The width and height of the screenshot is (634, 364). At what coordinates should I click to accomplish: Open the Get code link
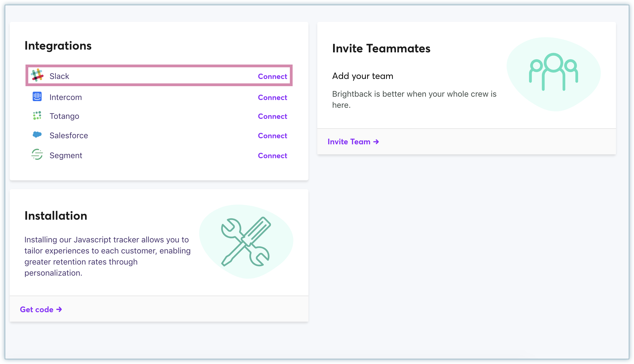tap(41, 309)
